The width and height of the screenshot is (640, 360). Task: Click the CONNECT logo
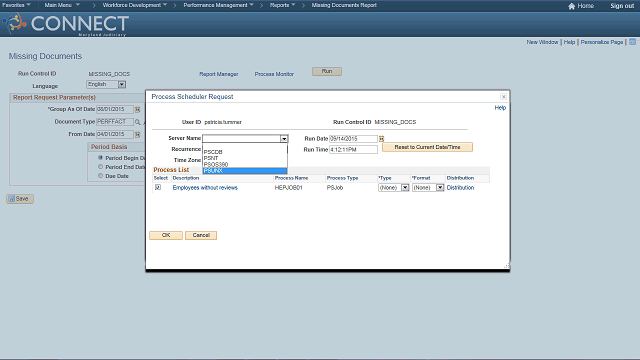[x=66, y=24]
